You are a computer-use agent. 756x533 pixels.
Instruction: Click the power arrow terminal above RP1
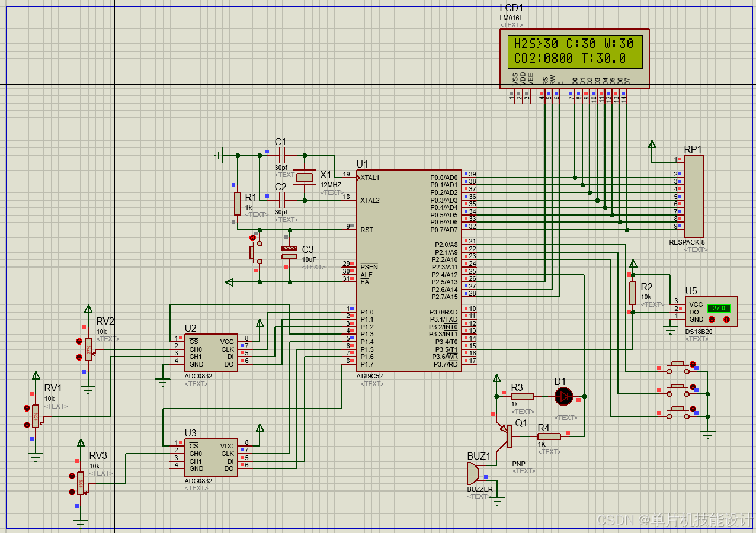652,144
